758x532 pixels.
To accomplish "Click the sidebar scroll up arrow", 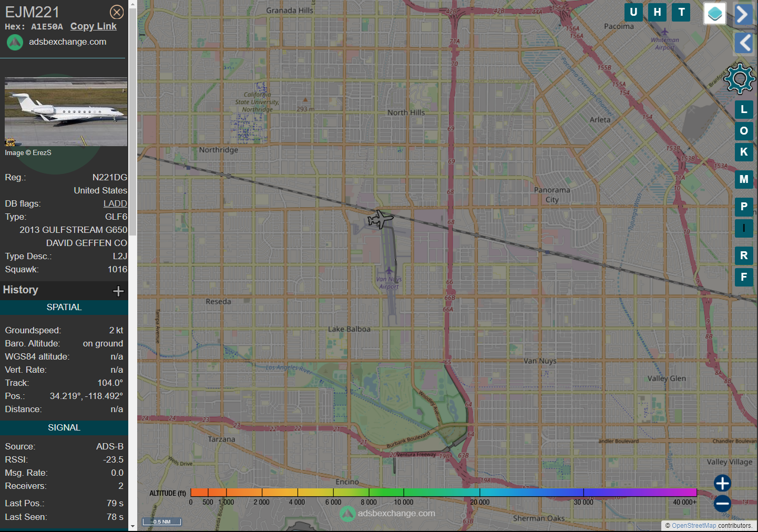I will [x=132, y=5].
